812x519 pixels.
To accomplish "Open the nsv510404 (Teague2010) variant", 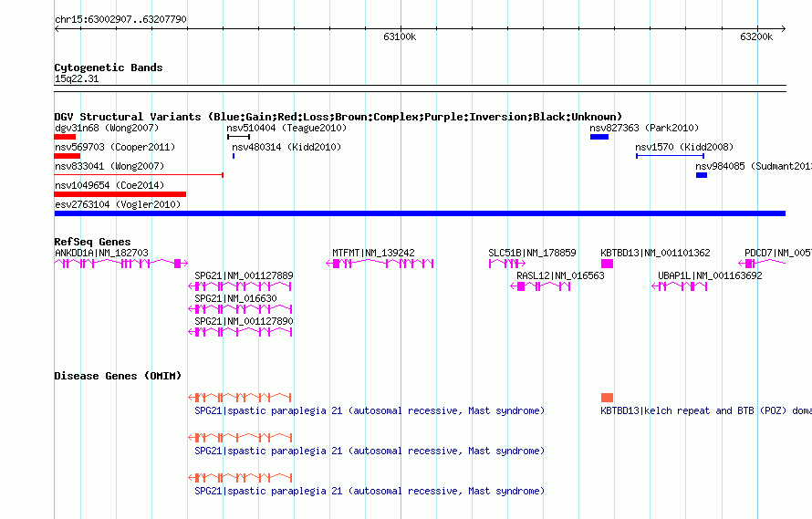I will 286,128.
